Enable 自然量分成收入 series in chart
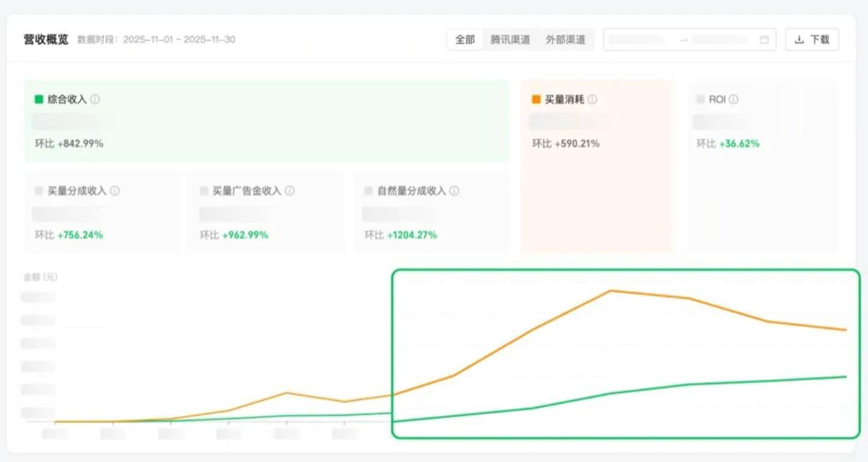 pyautogui.click(x=431, y=212)
